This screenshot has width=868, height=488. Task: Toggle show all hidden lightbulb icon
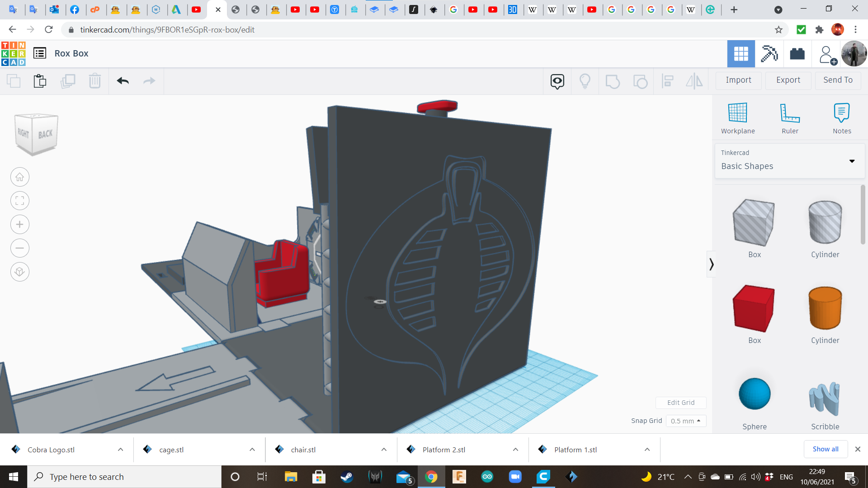click(585, 81)
